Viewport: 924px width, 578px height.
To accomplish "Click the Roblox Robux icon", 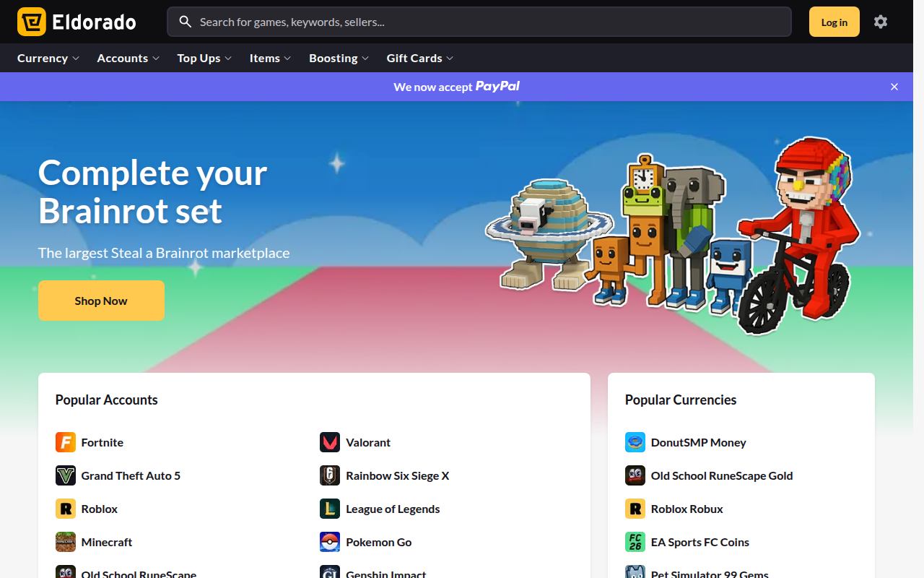I will 635,509.
